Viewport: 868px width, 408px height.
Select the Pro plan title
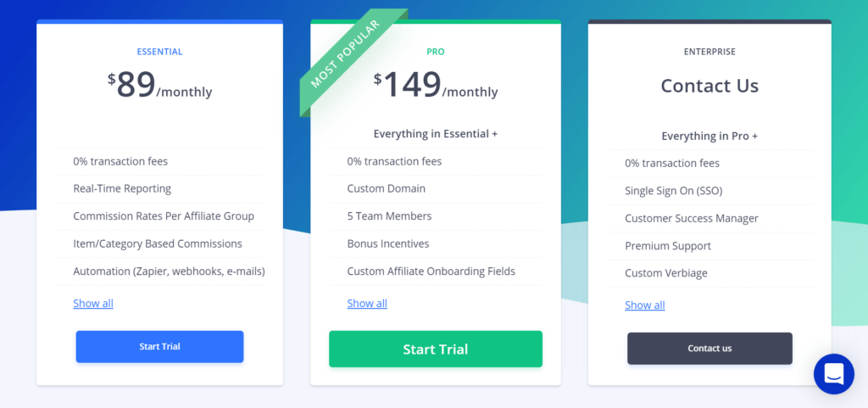436,52
